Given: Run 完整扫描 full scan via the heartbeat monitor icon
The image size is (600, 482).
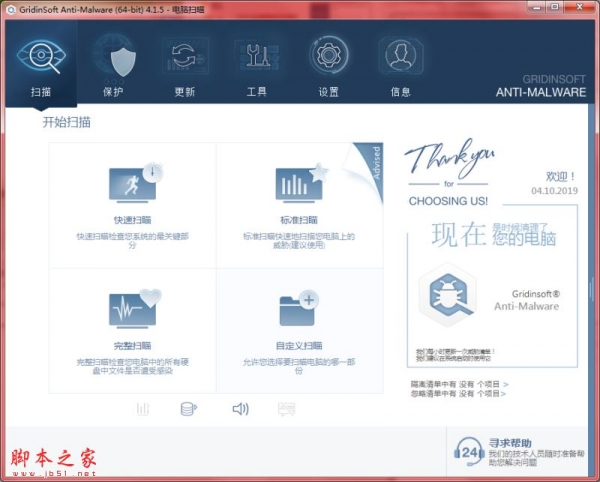Looking at the screenshot, I should (135, 309).
